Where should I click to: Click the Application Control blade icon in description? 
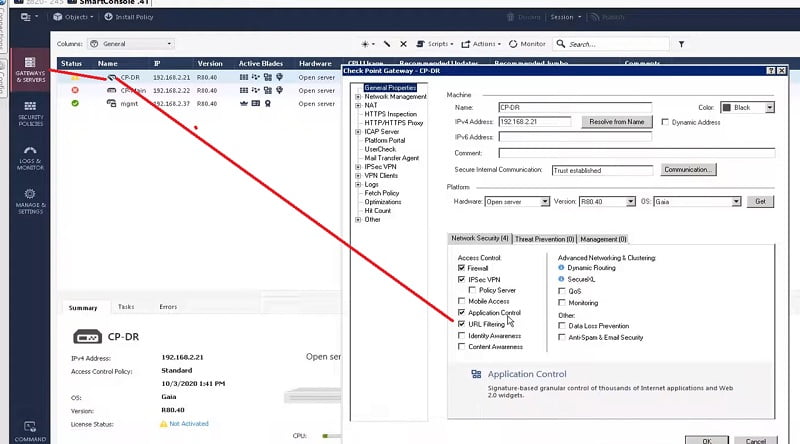click(x=476, y=374)
